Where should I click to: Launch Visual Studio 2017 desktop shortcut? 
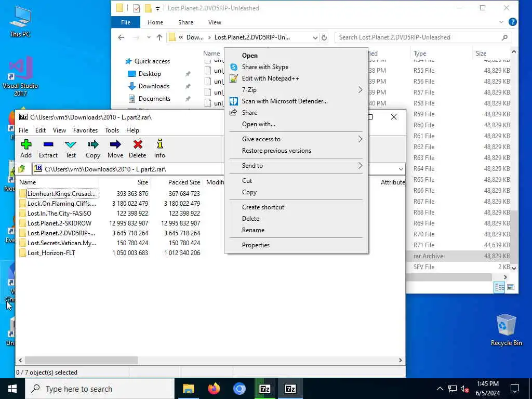(x=20, y=77)
